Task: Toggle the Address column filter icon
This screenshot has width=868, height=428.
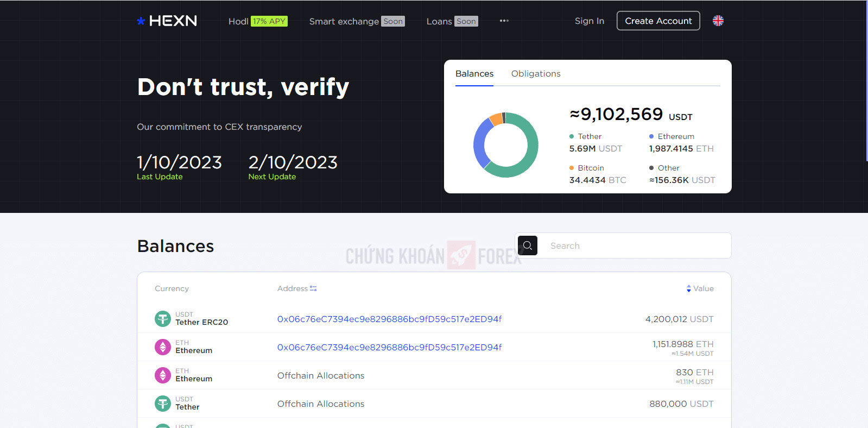Action: click(313, 288)
